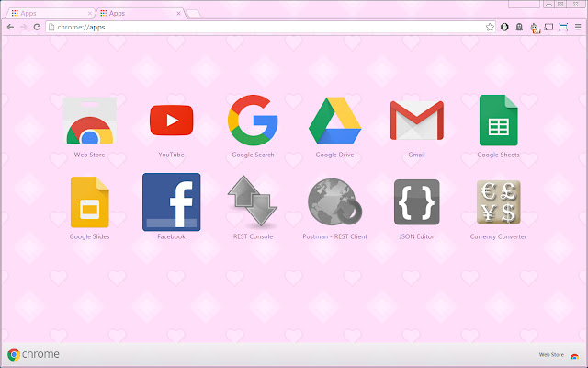Bookmark this page with the star
Viewport: 588px width, 368px height.
tap(490, 27)
